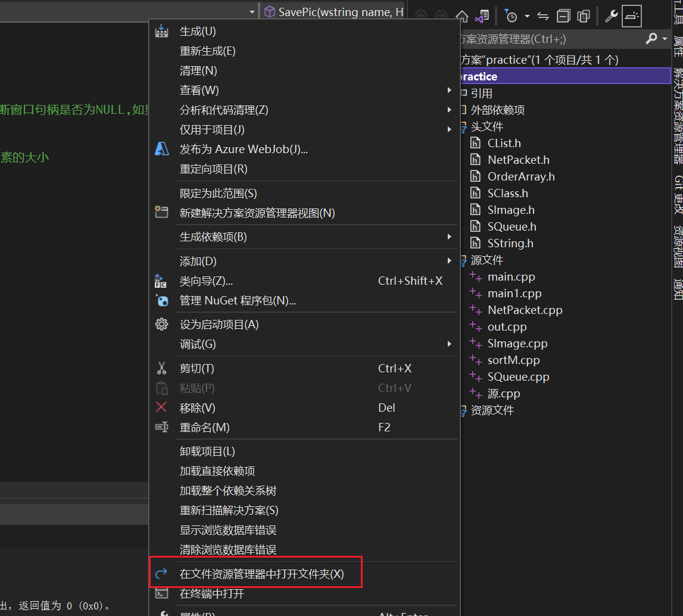Click the Home icon in Solution Explorer toolbar

click(461, 16)
